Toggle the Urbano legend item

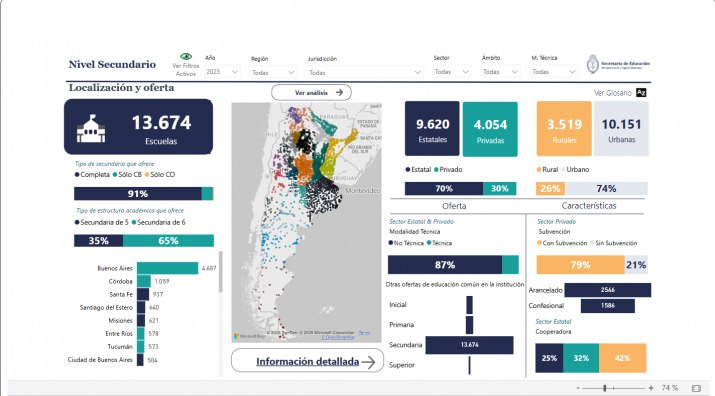click(575, 170)
